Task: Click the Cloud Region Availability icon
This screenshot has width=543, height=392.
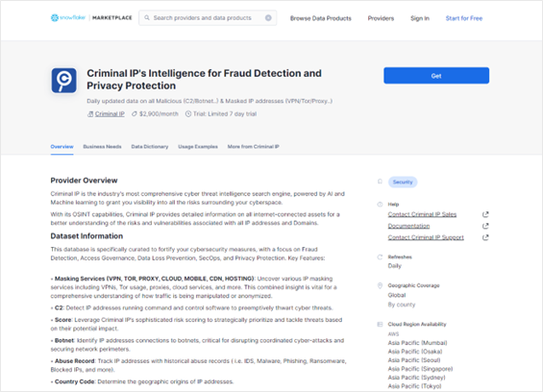Action: click(x=380, y=324)
